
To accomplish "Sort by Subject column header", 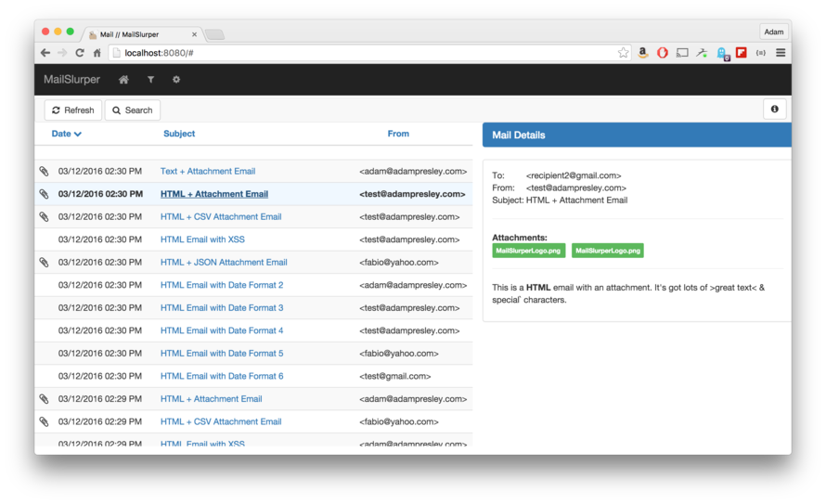I will point(179,134).
